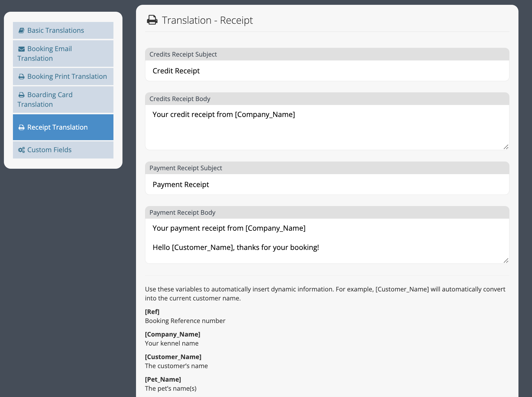Screen dimensions: 532x397
Task: Click the printer icon beside Booking Print Translation
Action: coord(21,77)
